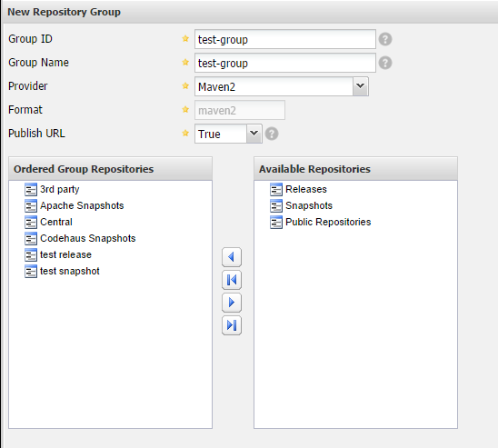Click the move all left arrow button

click(232, 280)
